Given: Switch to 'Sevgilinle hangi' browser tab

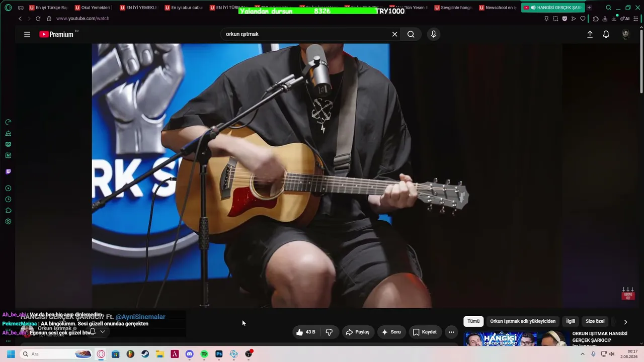Looking at the screenshot, I should coord(453,8).
